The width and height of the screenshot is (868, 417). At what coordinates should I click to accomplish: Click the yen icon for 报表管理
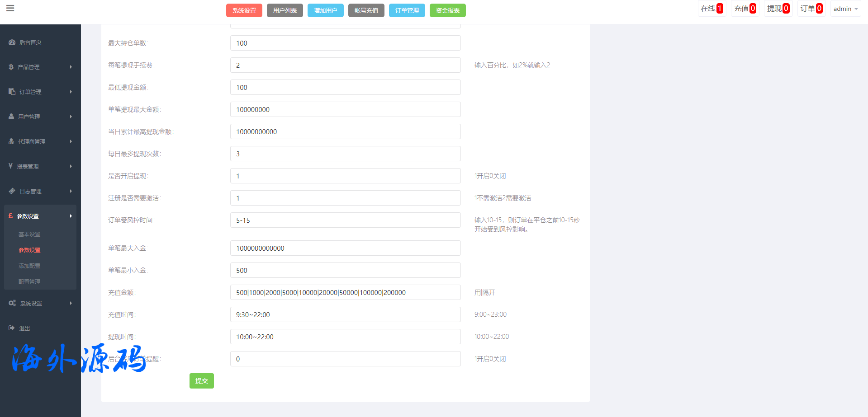(x=11, y=166)
